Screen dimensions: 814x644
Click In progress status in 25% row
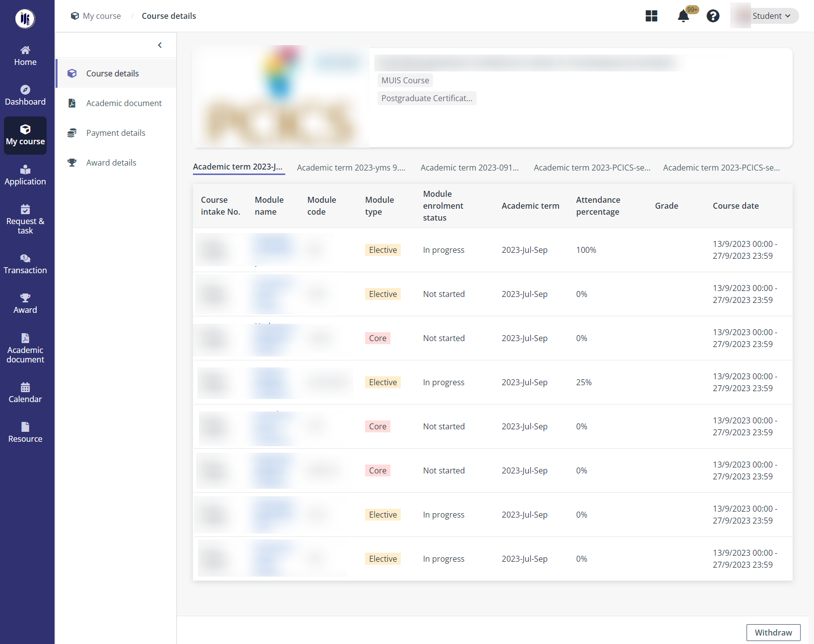444,382
